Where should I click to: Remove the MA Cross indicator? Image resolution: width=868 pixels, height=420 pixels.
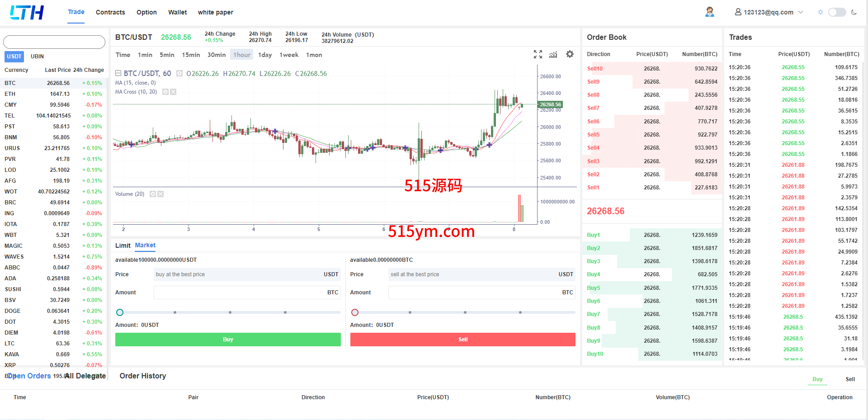173,92
